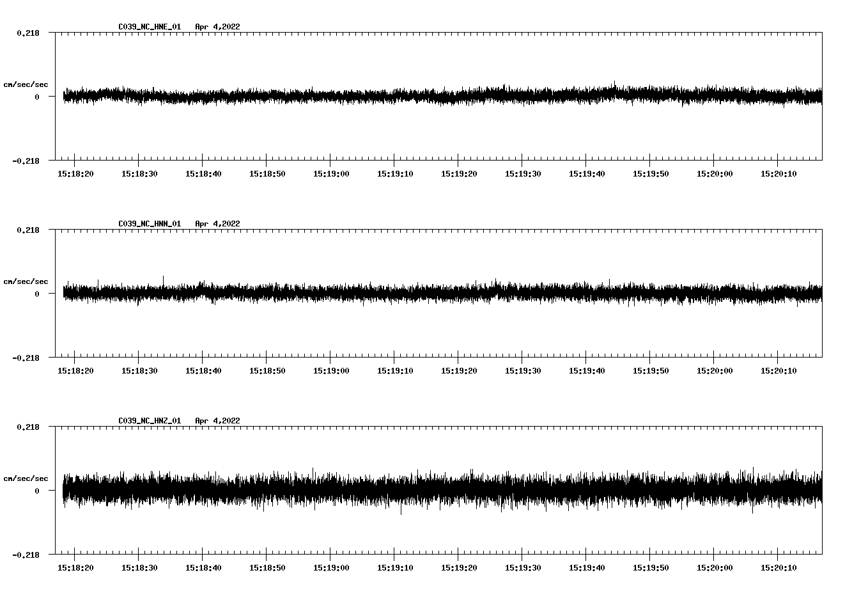Click the C039_NC_HNN_01 channel title

pos(150,224)
